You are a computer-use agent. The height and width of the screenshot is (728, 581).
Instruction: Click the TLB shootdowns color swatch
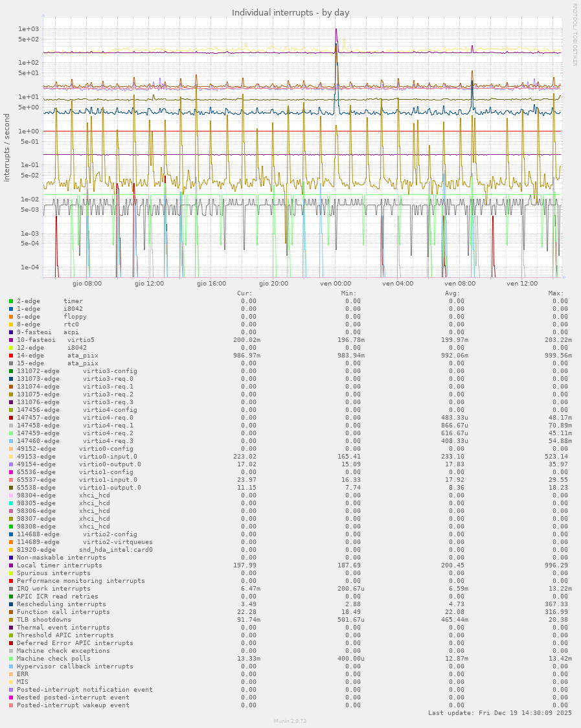11,620
